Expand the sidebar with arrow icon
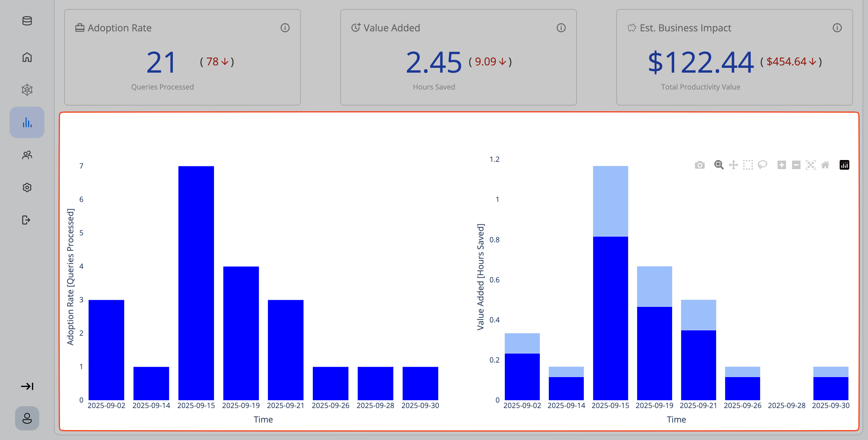Image resolution: width=868 pixels, height=440 pixels. click(x=27, y=386)
